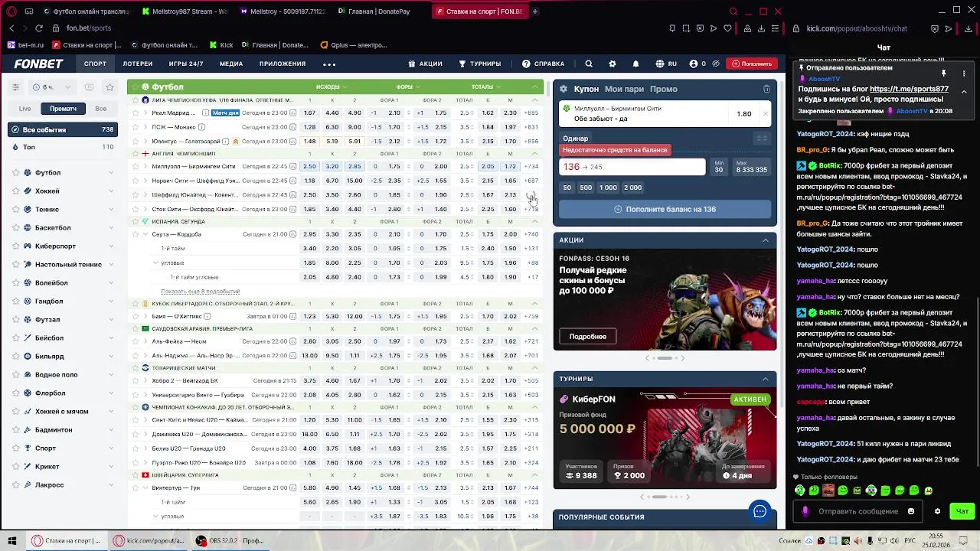Open OBS 32.0.2 in taskbar
The image size is (980, 551).
230,540
